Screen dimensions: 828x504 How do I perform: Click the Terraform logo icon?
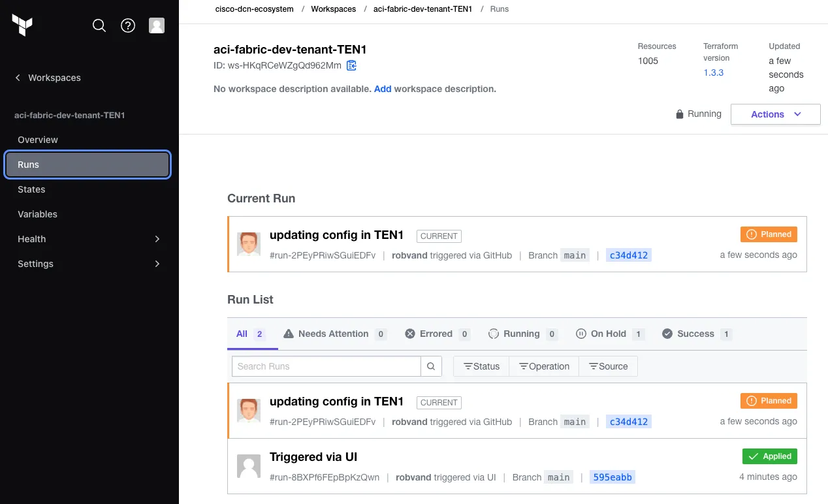point(22,25)
